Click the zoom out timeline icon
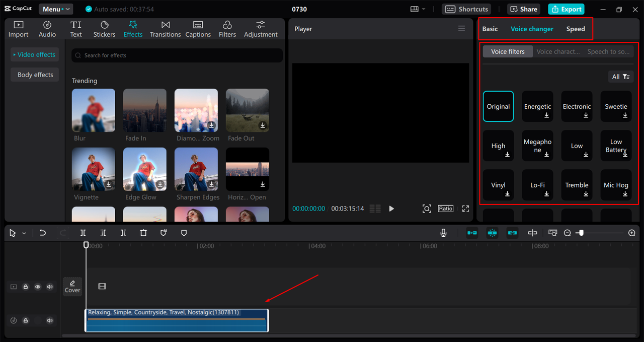 pyautogui.click(x=568, y=233)
